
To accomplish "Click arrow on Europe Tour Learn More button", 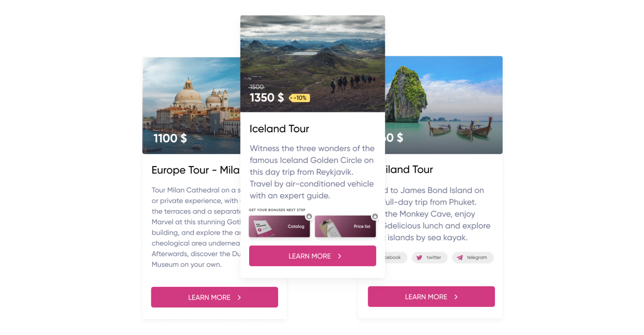I will (239, 298).
